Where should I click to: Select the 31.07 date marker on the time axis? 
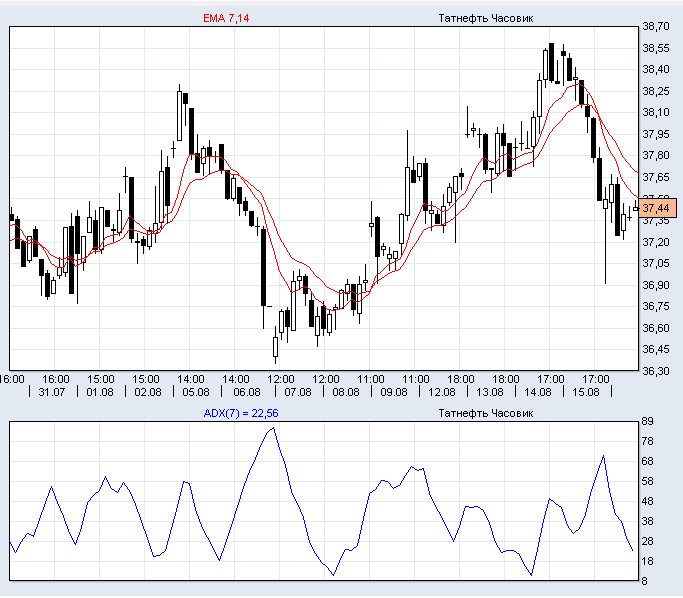point(51,392)
